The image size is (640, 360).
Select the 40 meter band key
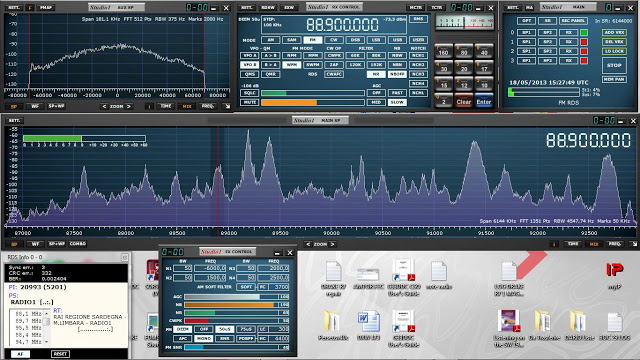(484, 51)
